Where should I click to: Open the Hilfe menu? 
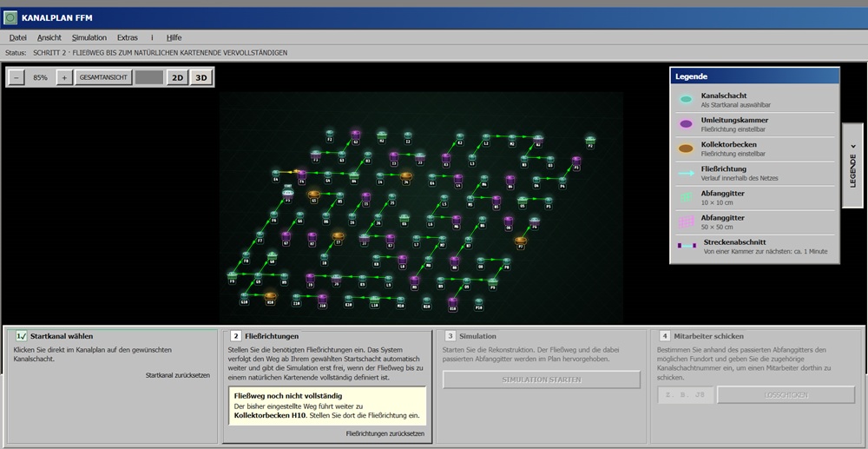pos(174,37)
